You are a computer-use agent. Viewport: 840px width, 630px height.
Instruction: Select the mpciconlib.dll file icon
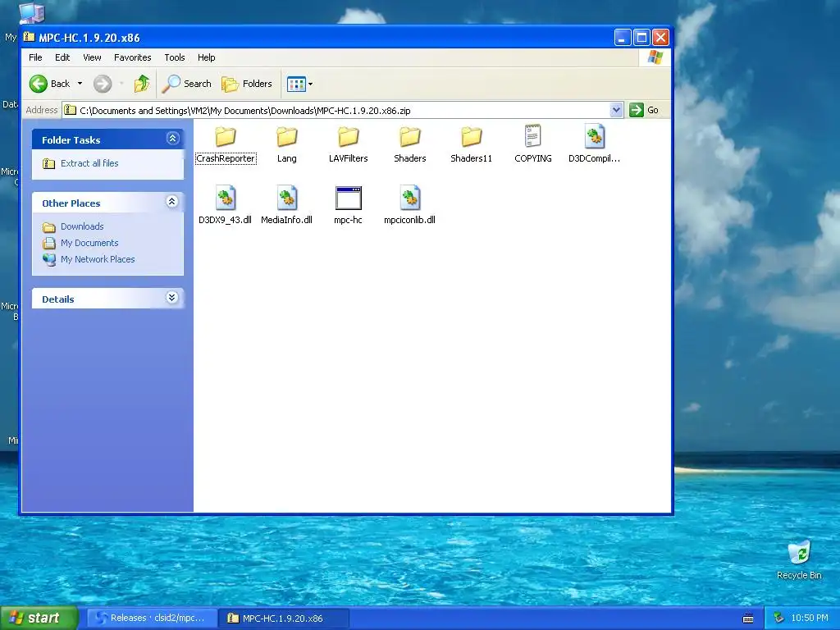click(x=410, y=198)
